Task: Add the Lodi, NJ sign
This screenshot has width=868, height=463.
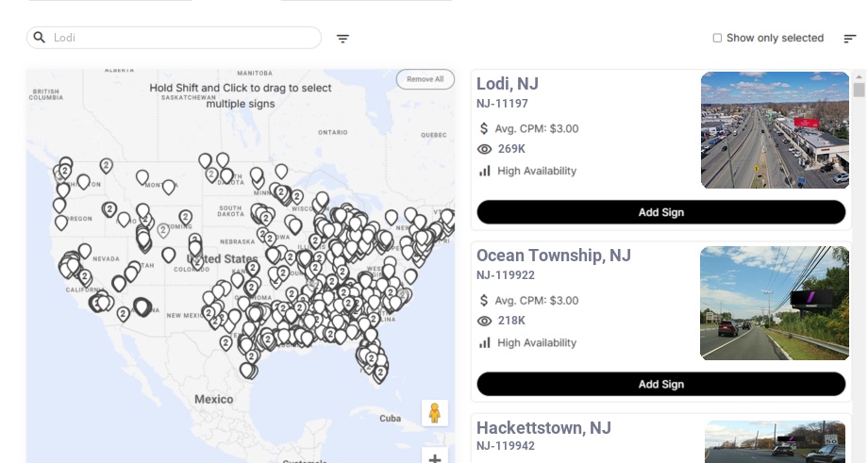Action: (660, 212)
